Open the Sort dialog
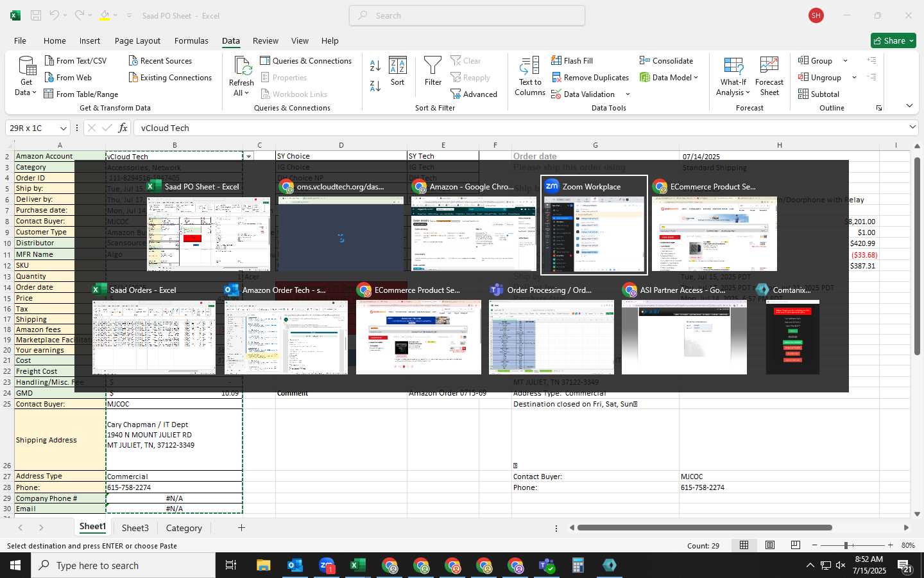The width and height of the screenshot is (924, 578). 398,71
